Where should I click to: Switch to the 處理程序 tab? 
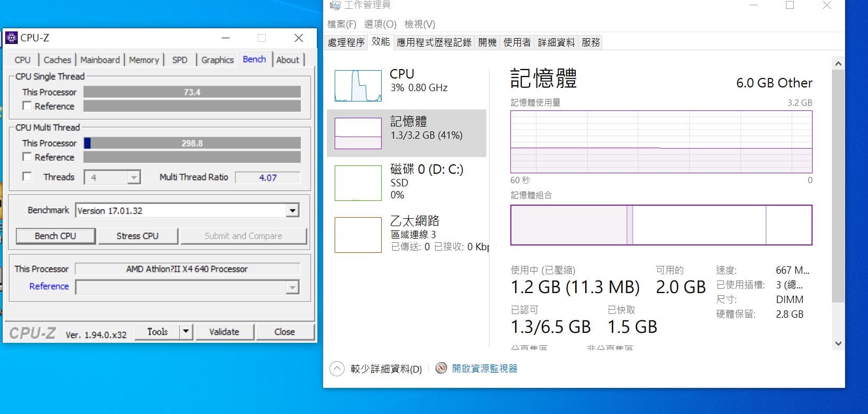coord(346,42)
